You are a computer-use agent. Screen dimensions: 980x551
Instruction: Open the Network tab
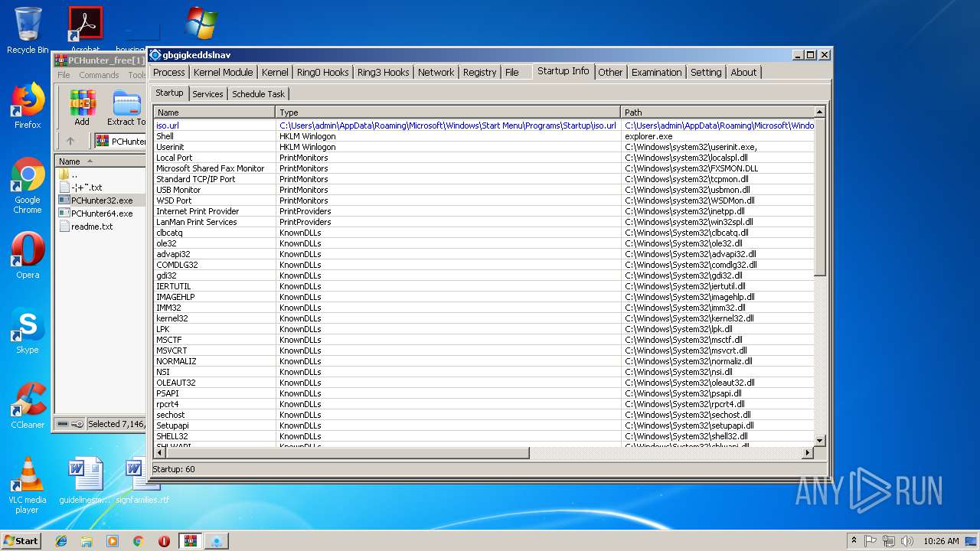(x=436, y=72)
